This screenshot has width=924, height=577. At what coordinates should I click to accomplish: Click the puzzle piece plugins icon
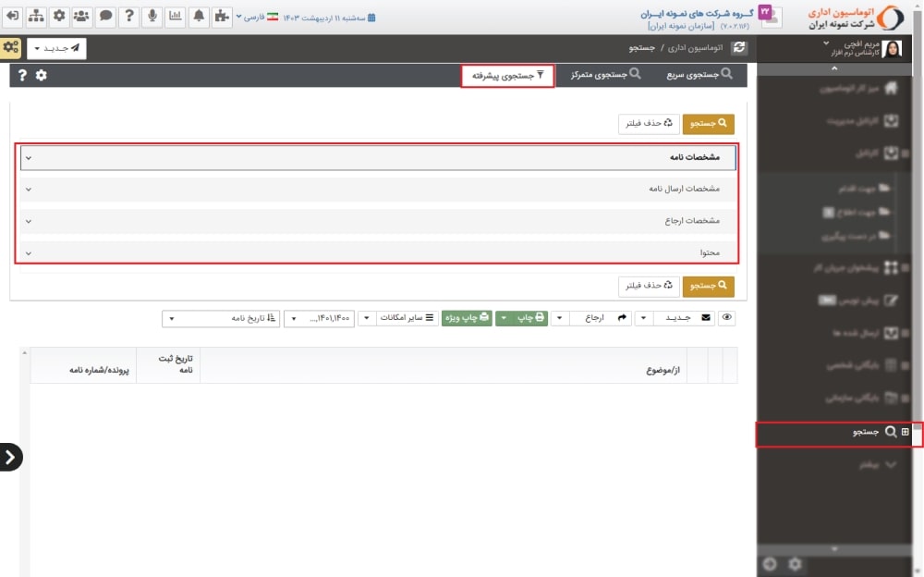pyautogui.click(x=222, y=17)
